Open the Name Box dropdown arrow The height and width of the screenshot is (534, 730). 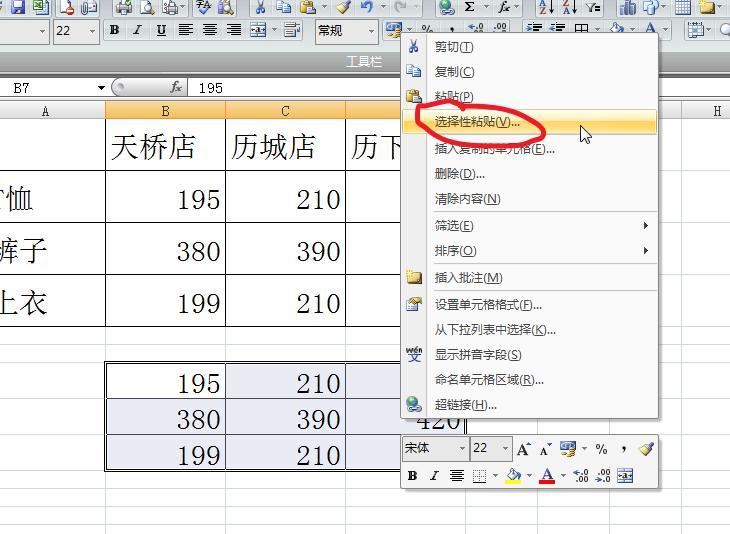click(101, 88)
